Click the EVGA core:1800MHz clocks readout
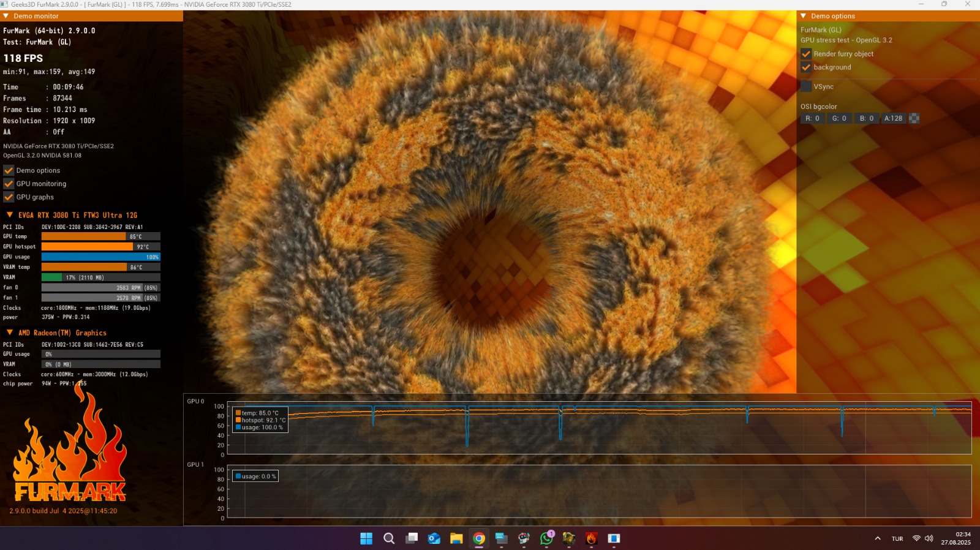Viewport: 980px width, 550px height. (x=96, y=308)
